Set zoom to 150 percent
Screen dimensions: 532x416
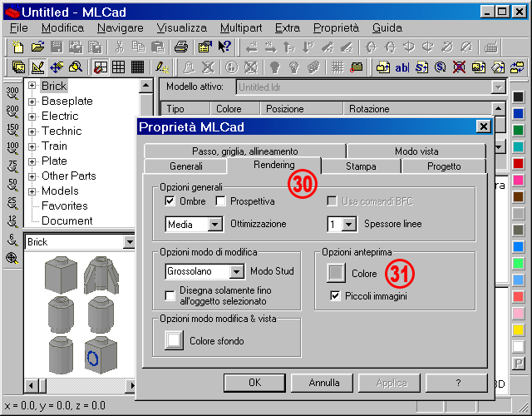pyautogui.click(x=12, y=130)
